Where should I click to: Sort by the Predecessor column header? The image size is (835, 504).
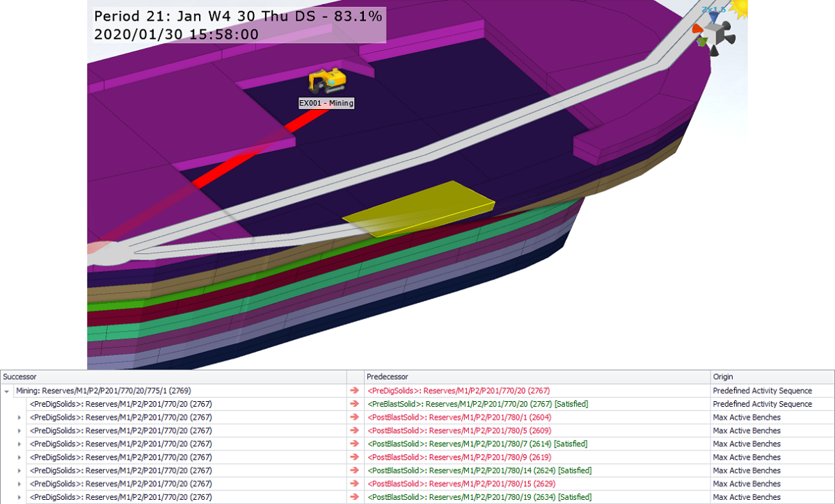point(537,377)
